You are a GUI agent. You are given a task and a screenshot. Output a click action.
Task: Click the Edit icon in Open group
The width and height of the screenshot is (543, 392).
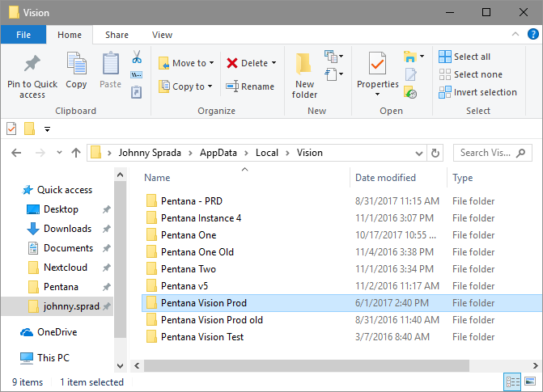click(x=411, y=74)
